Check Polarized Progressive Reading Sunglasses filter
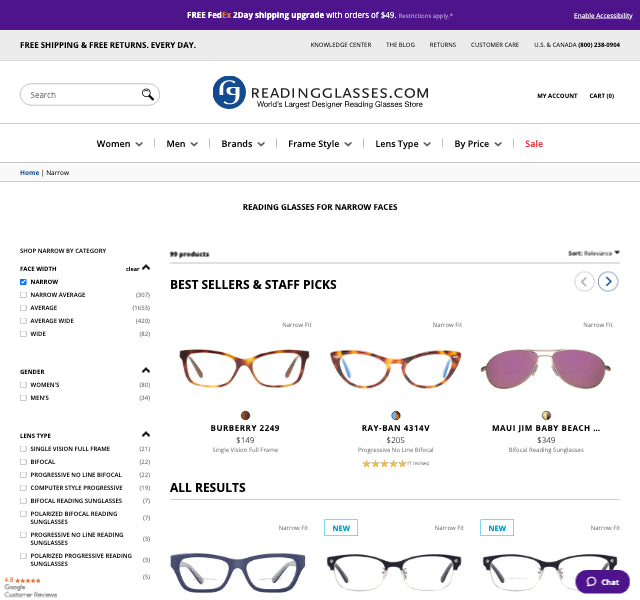The image size is (640, 600). pos(23,556)
